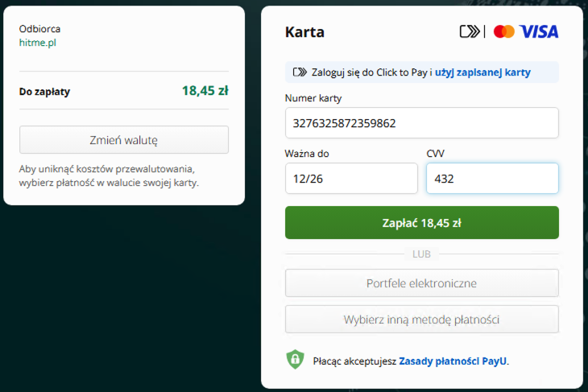588x392 pixels.
Task: Click the CVV input field
Action: coord(491,179)
